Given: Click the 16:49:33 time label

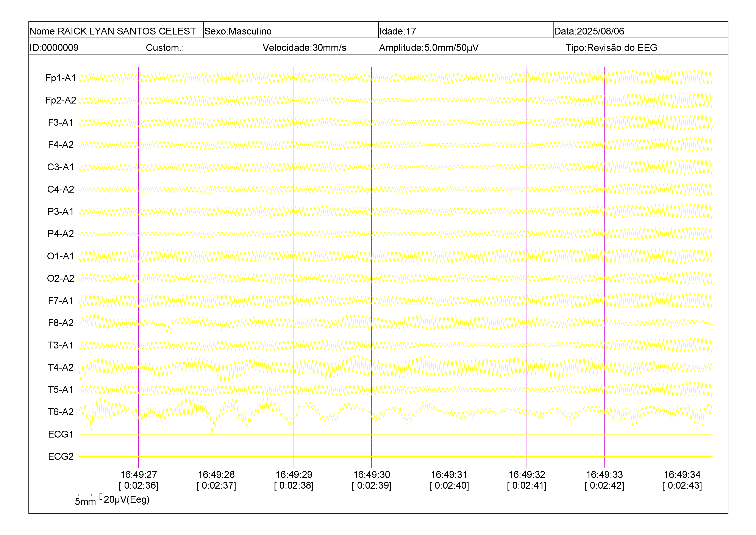Looking at the screenshot, I should pos(604,474).
